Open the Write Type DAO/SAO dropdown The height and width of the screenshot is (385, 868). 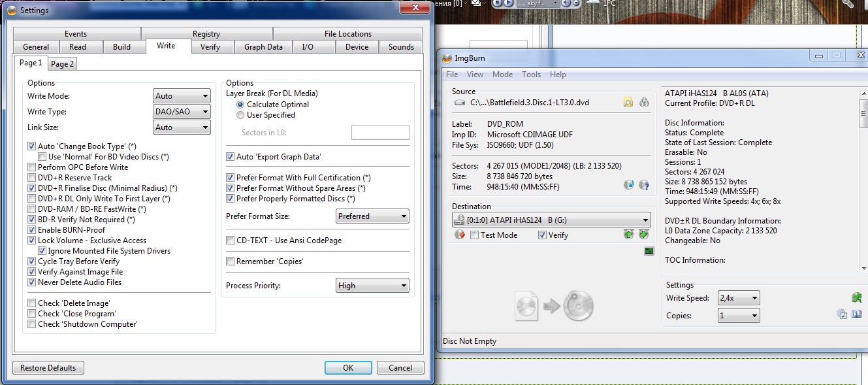tap(182, 112)
